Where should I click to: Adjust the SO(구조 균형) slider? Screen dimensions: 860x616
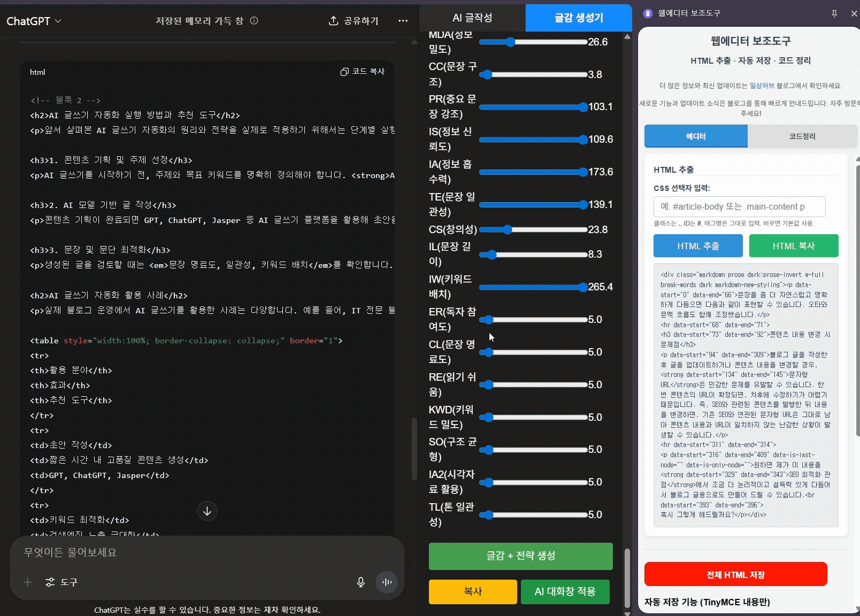click(533, 450)
